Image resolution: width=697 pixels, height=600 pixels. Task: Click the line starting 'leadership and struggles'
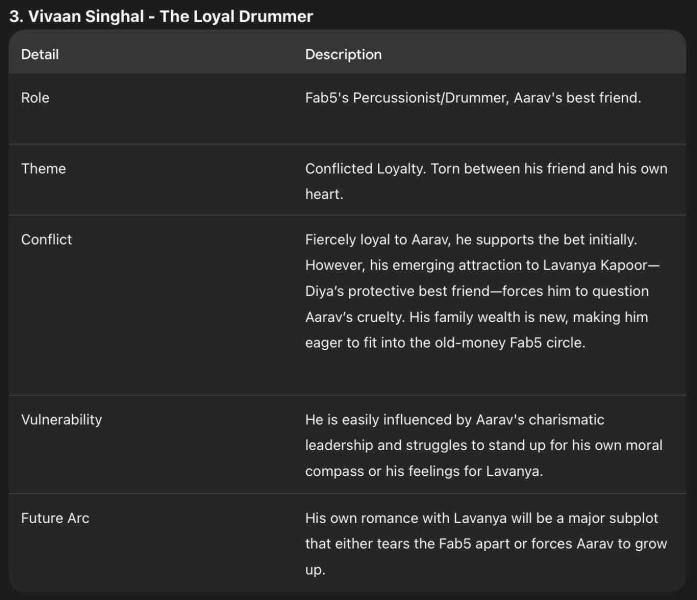pos(483,445)
